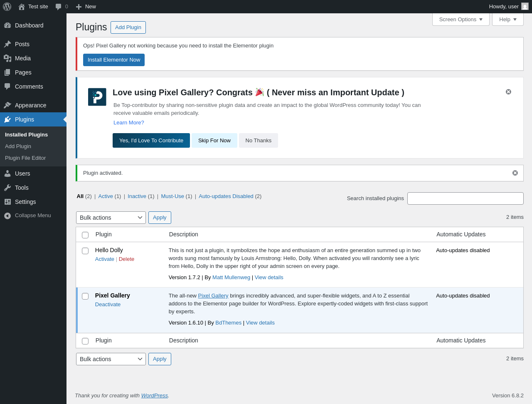Screen dimensions: 532x404
Task: Click the New plus icon in admin bar
Action: 79,7
